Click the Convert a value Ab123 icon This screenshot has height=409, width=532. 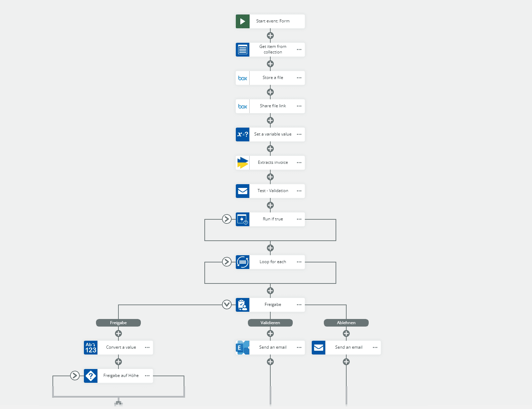coord(91,348)
